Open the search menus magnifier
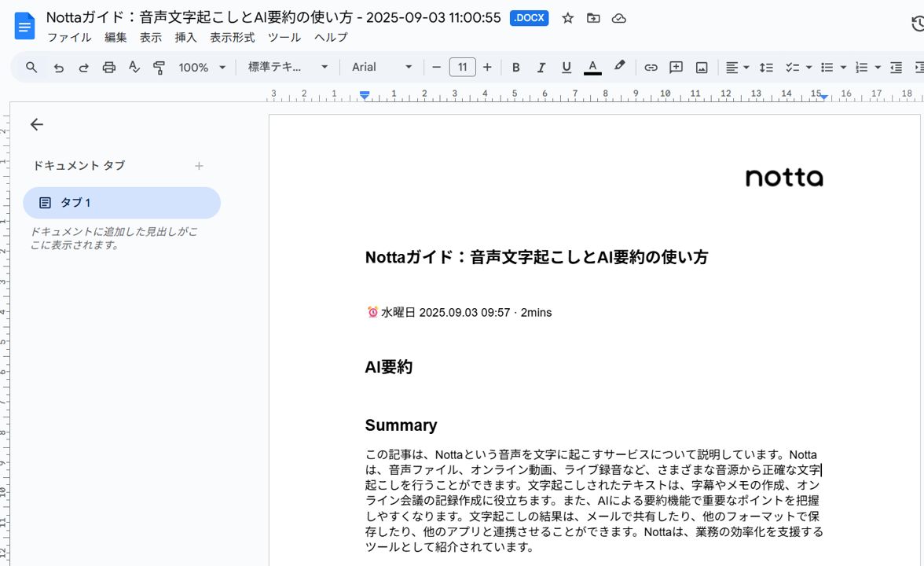 [x=31, y=68]
